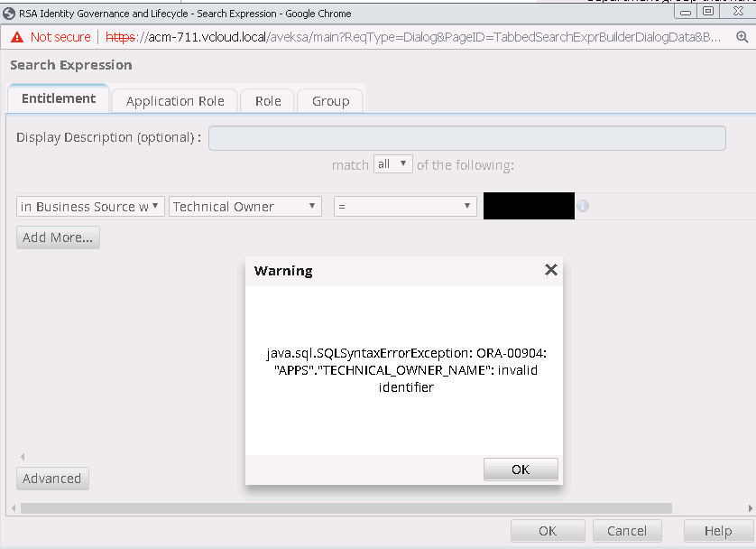Open the '=' operator dropdown
The height and width of the screenshot is (549, 756).
point(404,206)
